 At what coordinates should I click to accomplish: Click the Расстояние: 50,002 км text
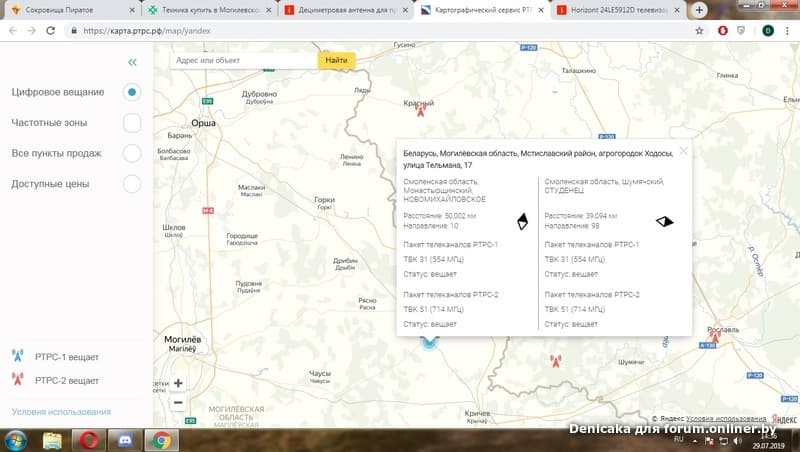pos(439,216)
